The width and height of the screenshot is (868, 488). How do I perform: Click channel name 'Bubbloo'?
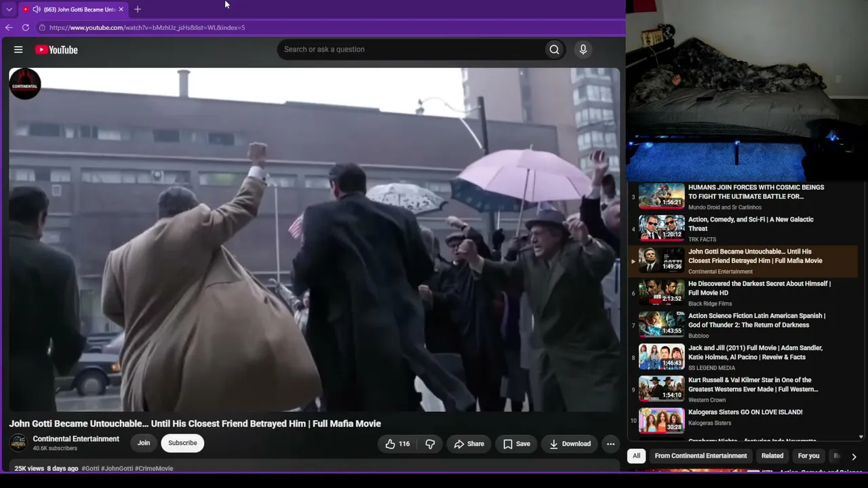(x=698, y=335)
